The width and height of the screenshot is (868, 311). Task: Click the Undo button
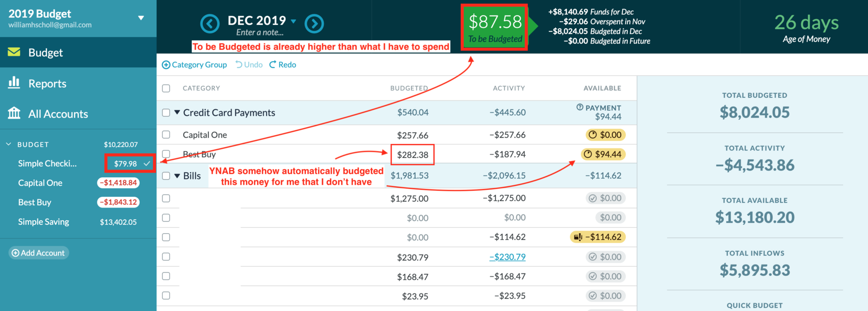(249, 65)
